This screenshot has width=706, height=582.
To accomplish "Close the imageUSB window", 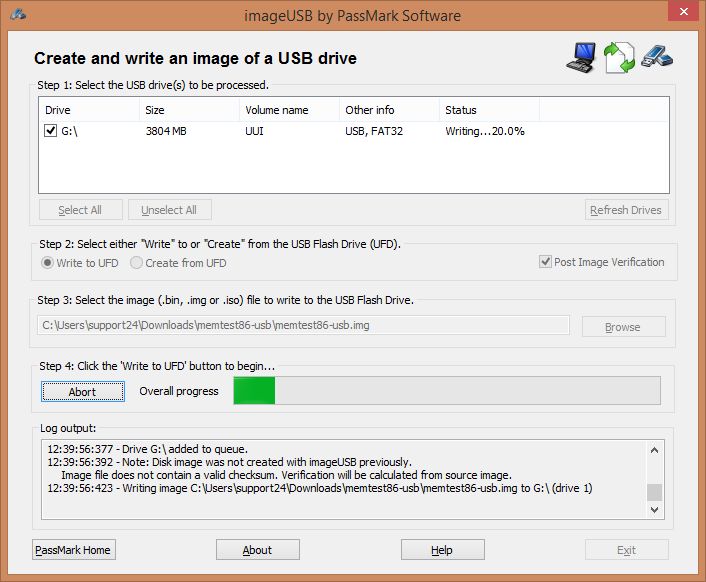I will (683, 11).
